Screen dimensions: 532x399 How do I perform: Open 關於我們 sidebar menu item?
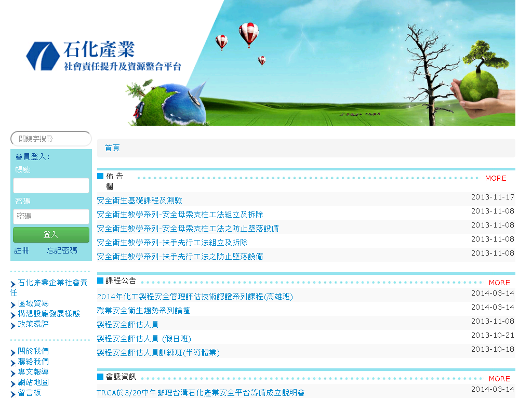(33, 351)
